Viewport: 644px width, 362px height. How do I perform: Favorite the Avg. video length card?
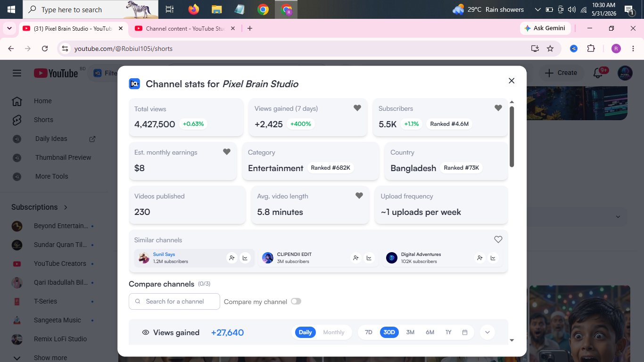(359, 196)
